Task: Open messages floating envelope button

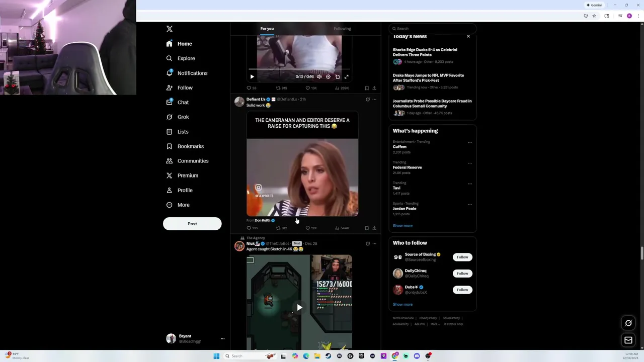Action: [628, 340]
